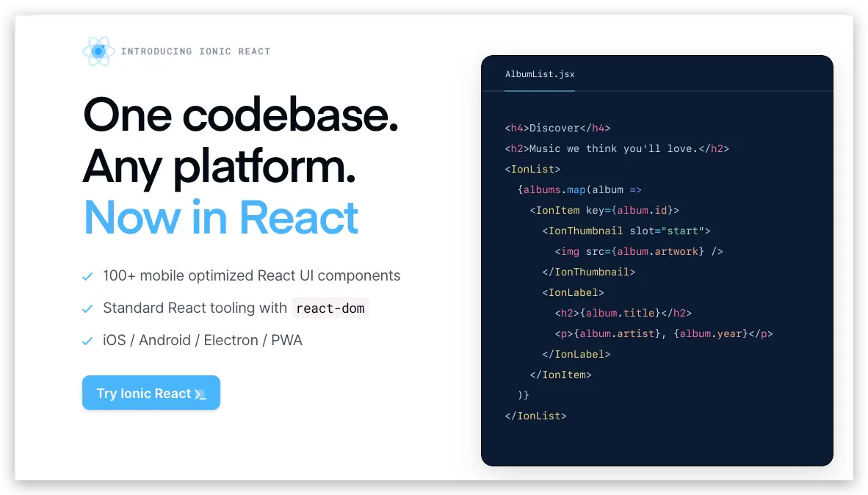The image size is (868, 495).
Task: Click the {albums.map(album => code line
Action: click(579, 189)
